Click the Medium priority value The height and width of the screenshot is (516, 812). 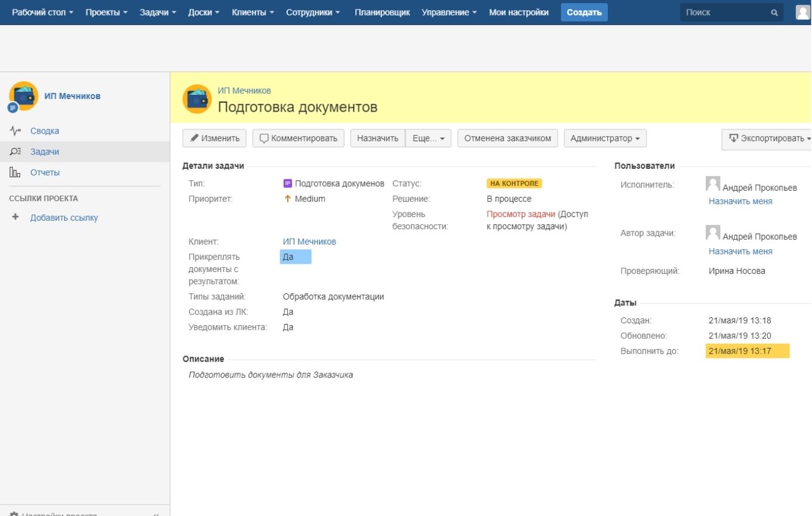310,199
